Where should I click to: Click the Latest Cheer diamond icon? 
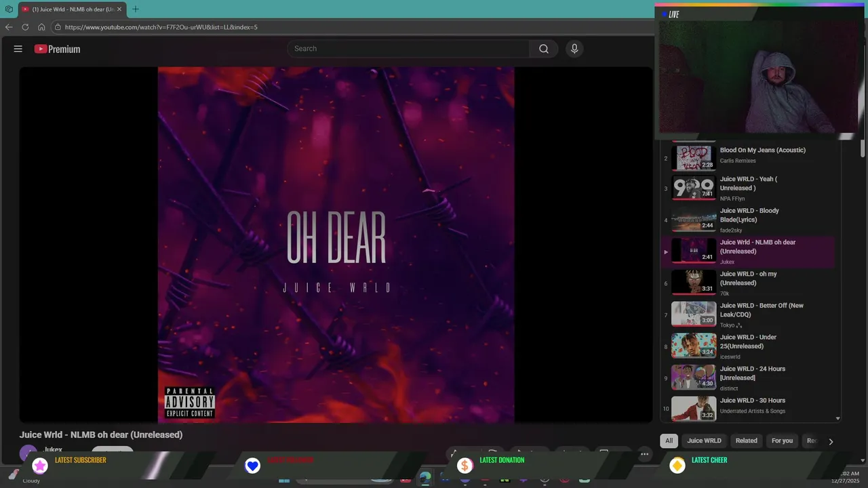pos(677,465)
